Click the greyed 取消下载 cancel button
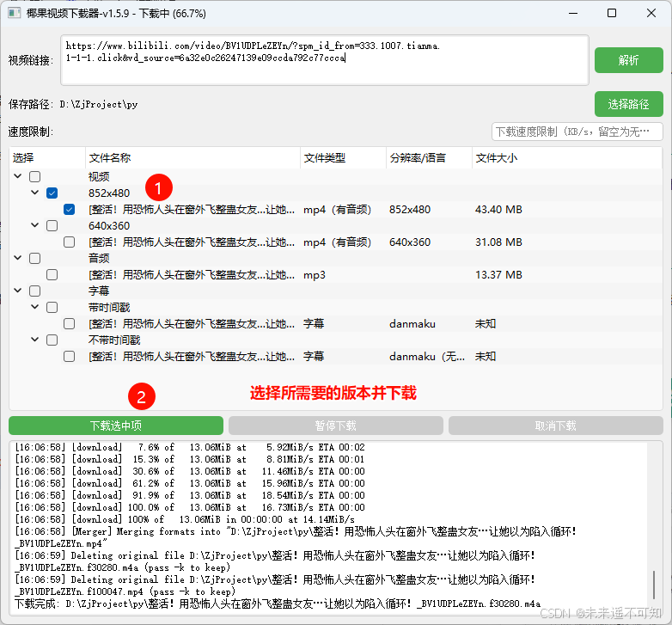The width and height of the screenshot is (672, 625). pyautogui.click(x=555, y=426)
